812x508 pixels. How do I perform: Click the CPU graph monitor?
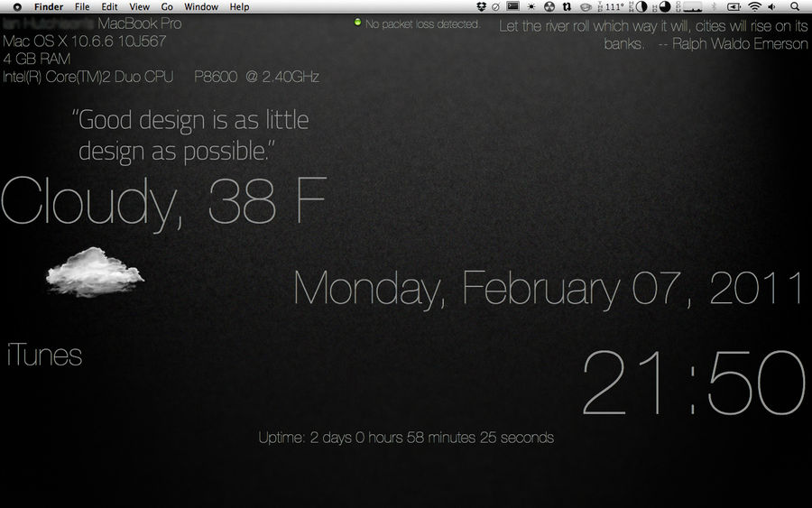coord(688,6)
